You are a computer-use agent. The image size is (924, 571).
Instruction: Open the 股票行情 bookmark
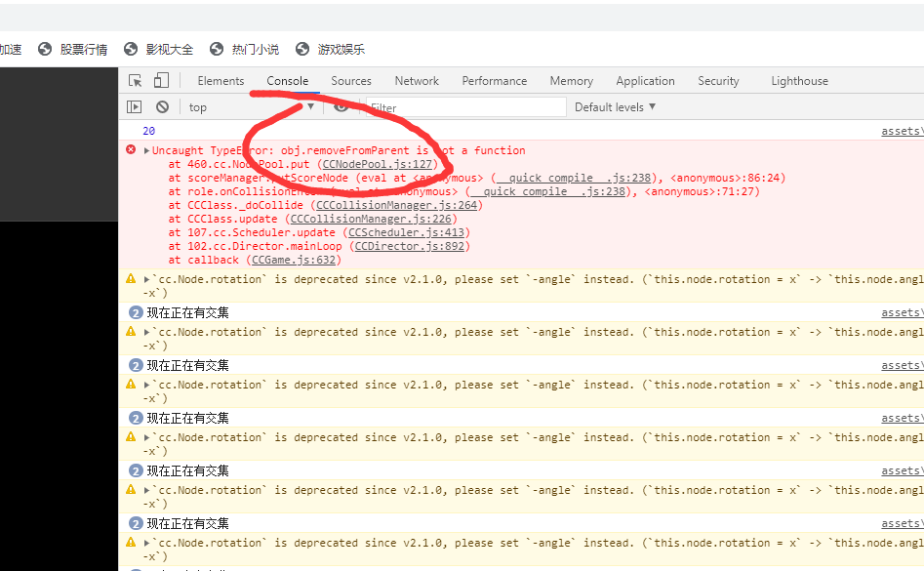point(72,50)
